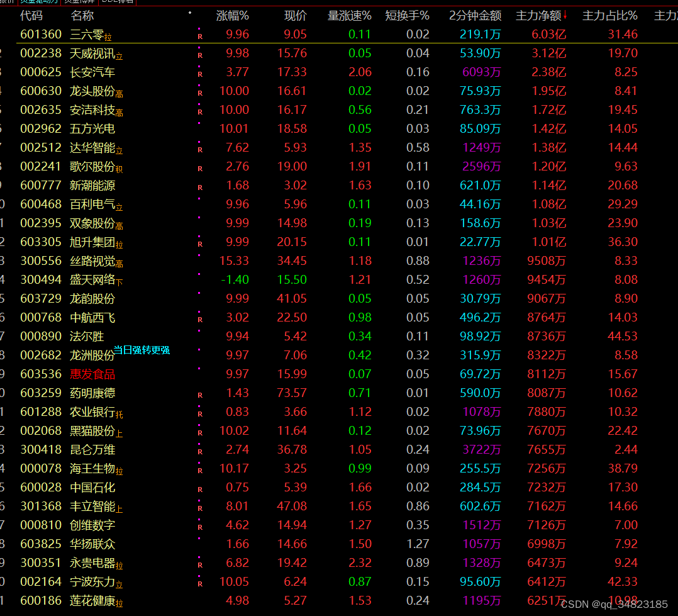Click the 73.57 price of 药明康德
The image size is (678, 616).
(292, 393)
